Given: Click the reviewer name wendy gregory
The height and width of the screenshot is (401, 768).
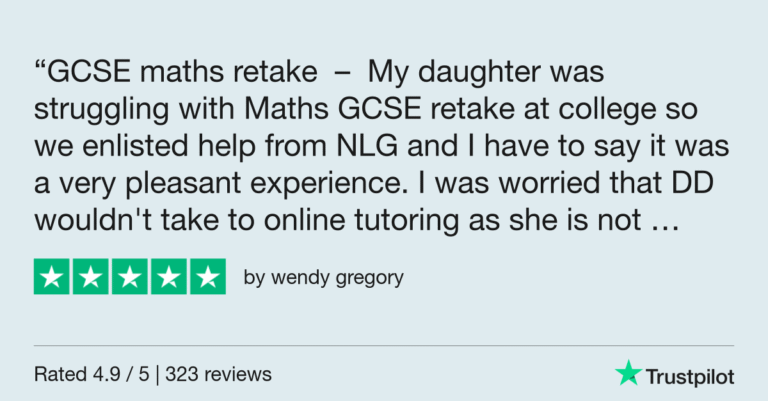Looking at the screenshot, I should point(337,278).
